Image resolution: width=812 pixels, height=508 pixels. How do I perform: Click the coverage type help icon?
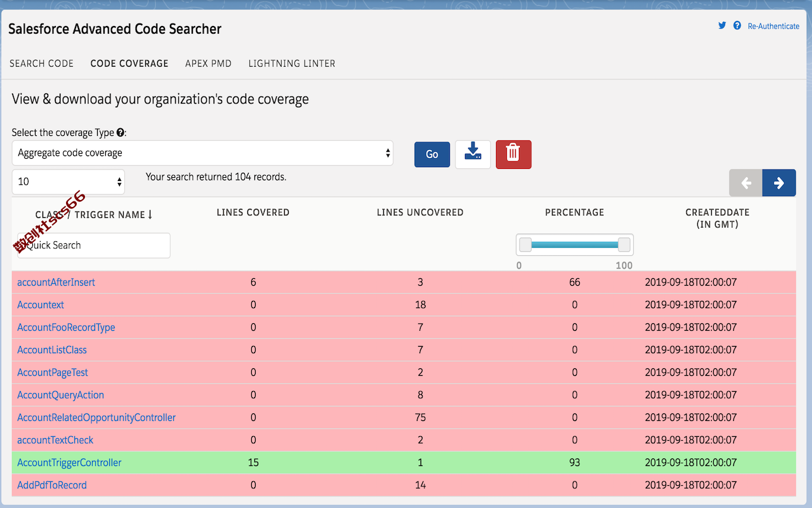coord(121,133)
